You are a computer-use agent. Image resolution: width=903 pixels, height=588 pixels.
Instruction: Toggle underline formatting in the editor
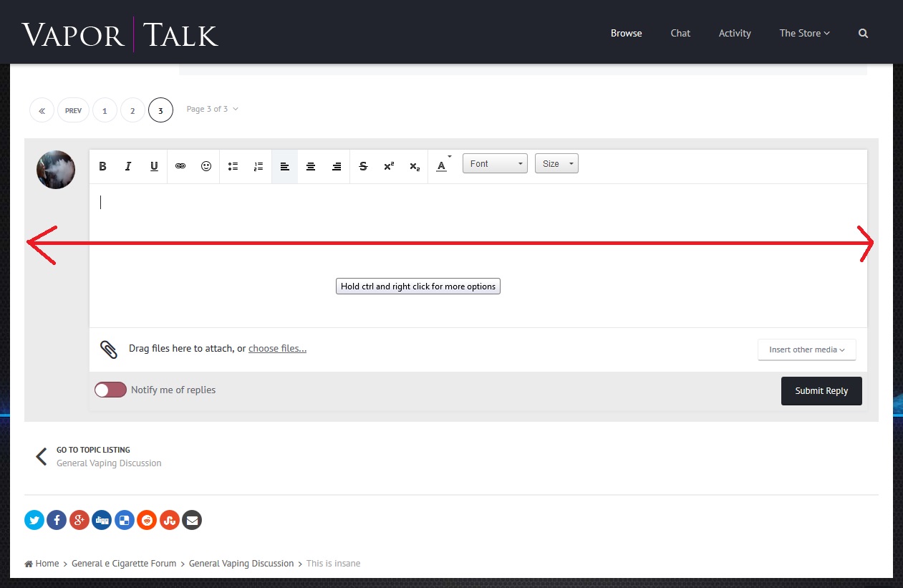(x=154, y=166)
